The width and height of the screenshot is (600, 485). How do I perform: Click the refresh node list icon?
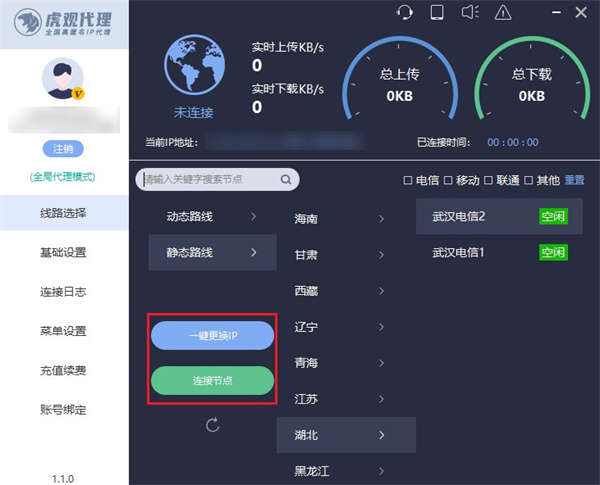pyautogui.click(x=212, y=425)
